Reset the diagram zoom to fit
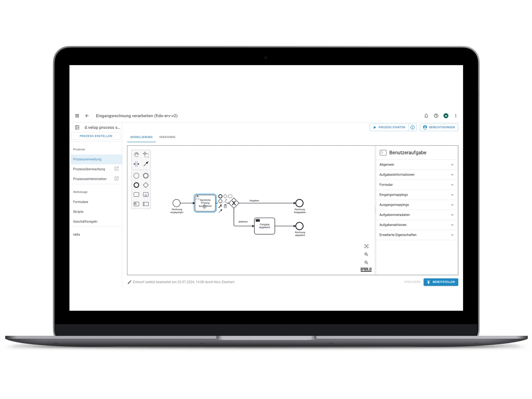The width and height of the screenshot is (532, 399). click(366, 246)
